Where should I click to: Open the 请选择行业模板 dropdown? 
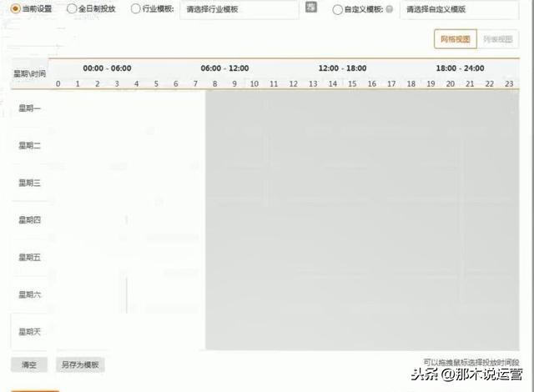pyautogui.click(x=239, y=9)
